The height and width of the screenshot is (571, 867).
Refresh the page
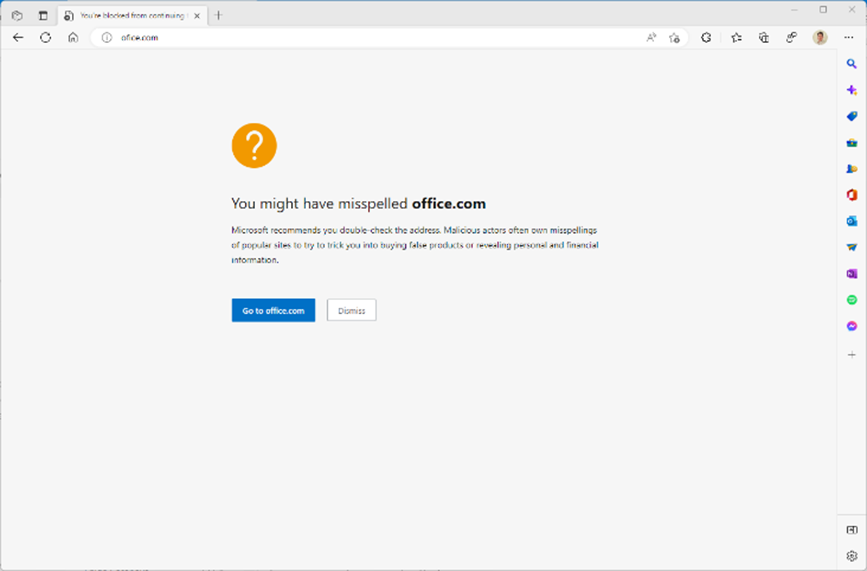(45, 38)
